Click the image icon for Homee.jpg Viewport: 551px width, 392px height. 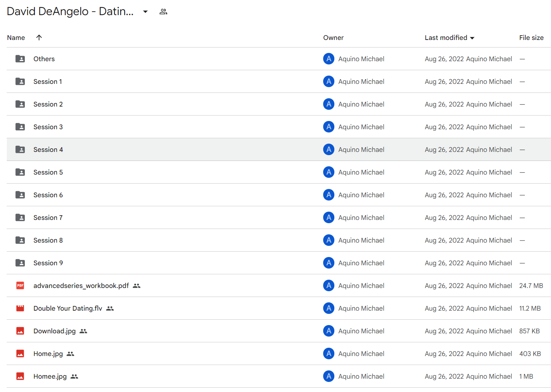click(x=20, y=376)
